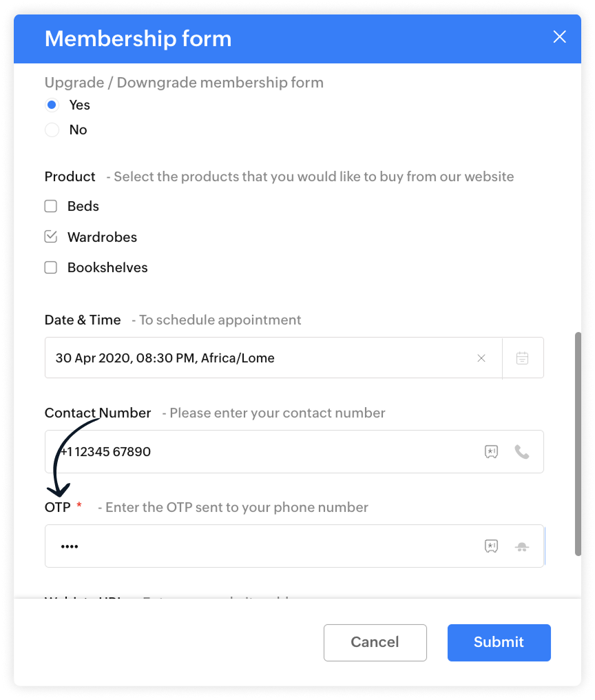Image resolution: width=595 pixels, height=700 pixels.
Task: Click the form's vertical scrollbar
Action: click(x=578, y=444)
